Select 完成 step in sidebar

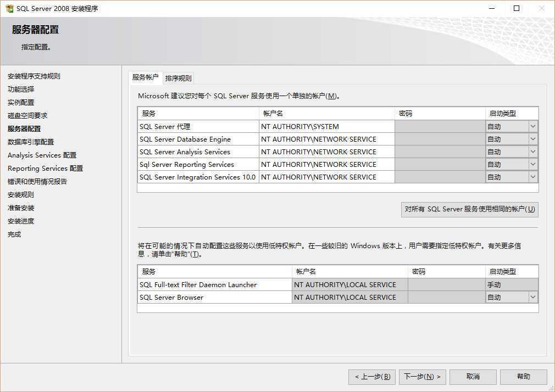14,234
